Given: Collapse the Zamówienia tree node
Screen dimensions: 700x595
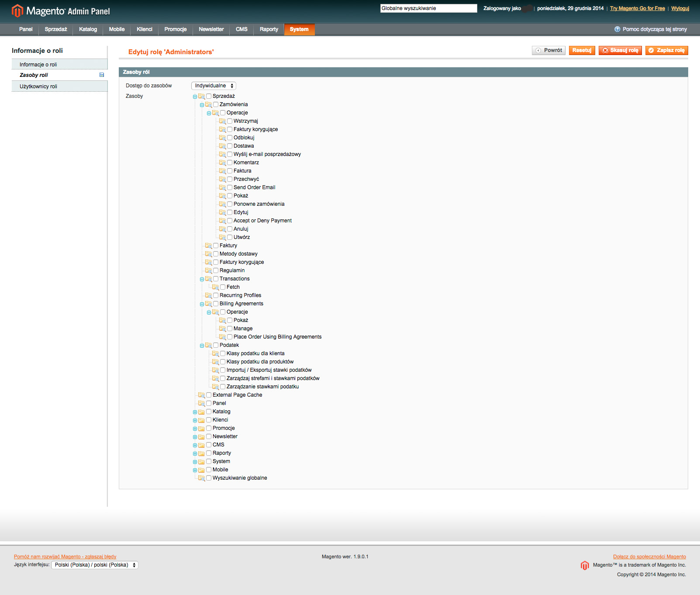Looking at the screenshot, I should (202, 105).
